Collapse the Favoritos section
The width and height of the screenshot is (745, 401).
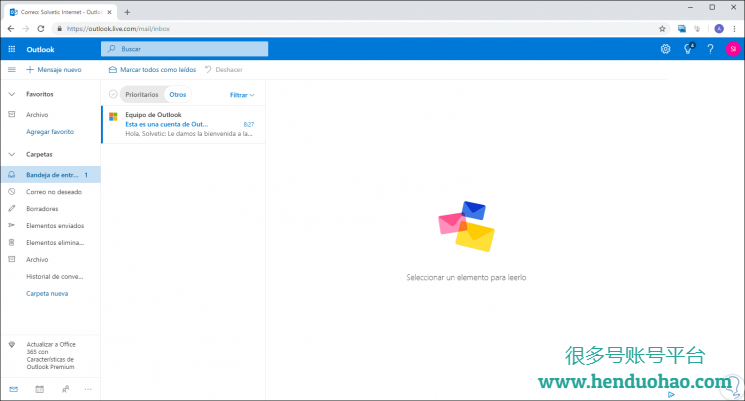point(12,94)
